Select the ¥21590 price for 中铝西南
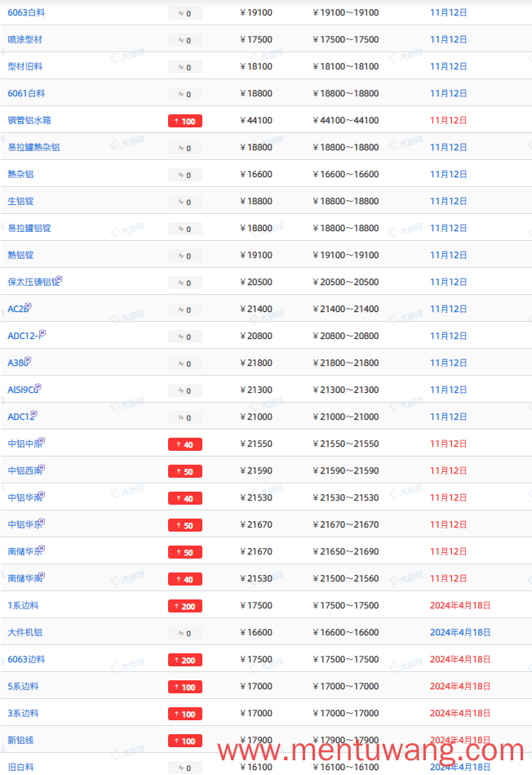The width and height of the screenshot is (532, 775). pyautogui.click(x=256, y=470)
